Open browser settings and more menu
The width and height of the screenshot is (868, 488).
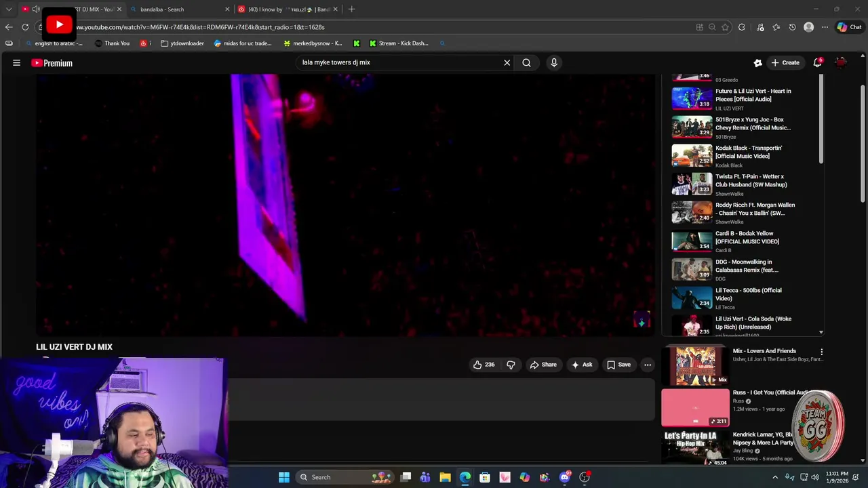coord(825,27)
